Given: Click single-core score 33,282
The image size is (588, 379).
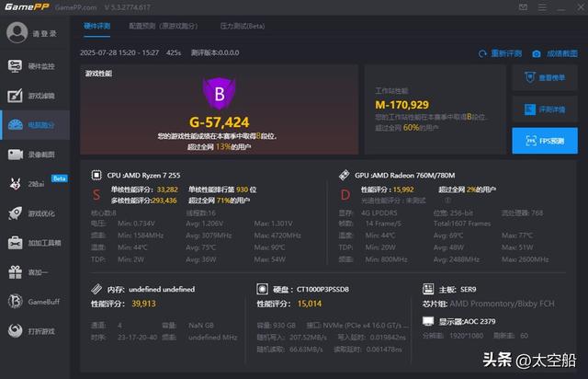Looking at the screenshot, I should pyautogui.click(x=167, y=189).
